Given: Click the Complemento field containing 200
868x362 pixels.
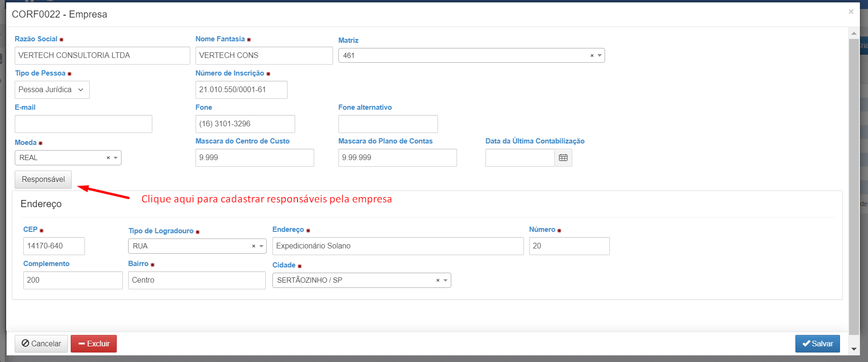Looking at the screenshot, I should point(73,280).
